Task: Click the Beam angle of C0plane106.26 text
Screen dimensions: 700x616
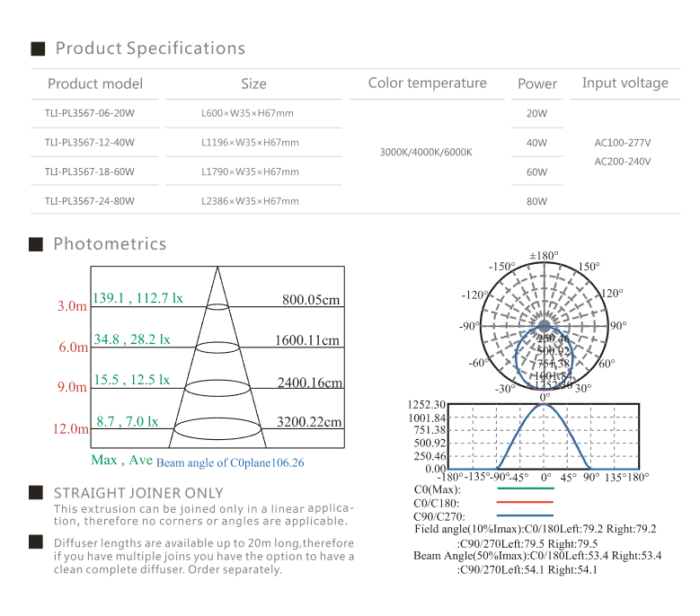Action: [x=230, y=463]
